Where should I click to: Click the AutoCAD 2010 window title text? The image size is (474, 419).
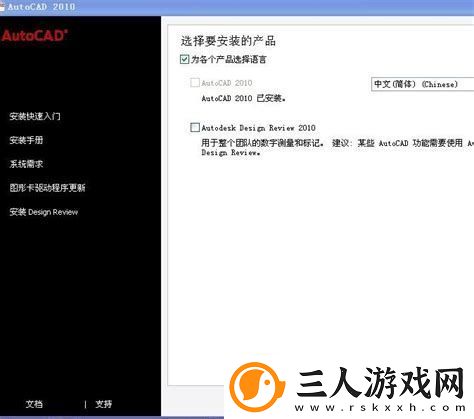42,7
